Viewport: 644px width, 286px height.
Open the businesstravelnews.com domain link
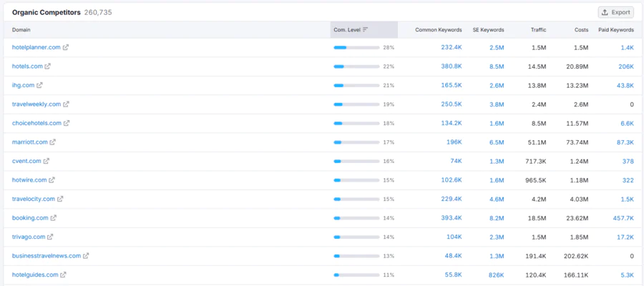(x=47, y=256)
